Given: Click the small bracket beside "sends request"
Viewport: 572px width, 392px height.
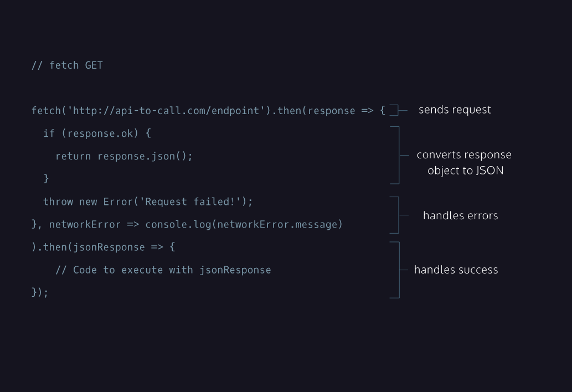Looking at the screenshot, I should pos(395,110).
